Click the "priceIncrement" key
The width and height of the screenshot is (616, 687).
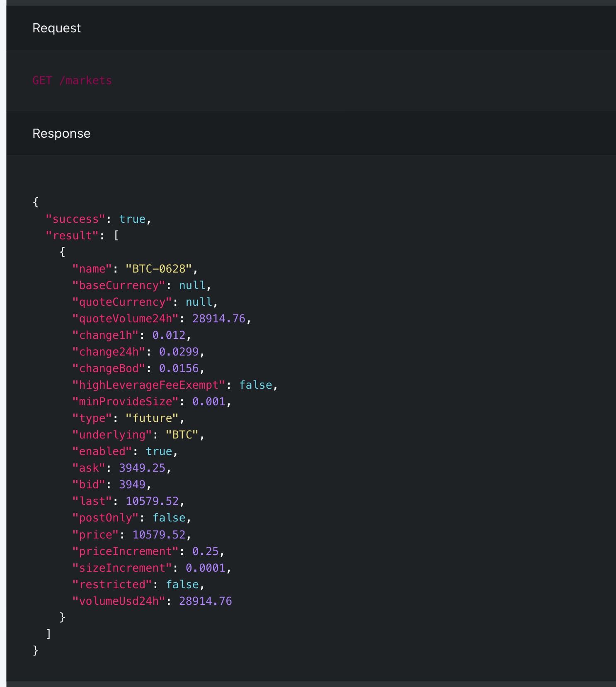click(125, 551)
